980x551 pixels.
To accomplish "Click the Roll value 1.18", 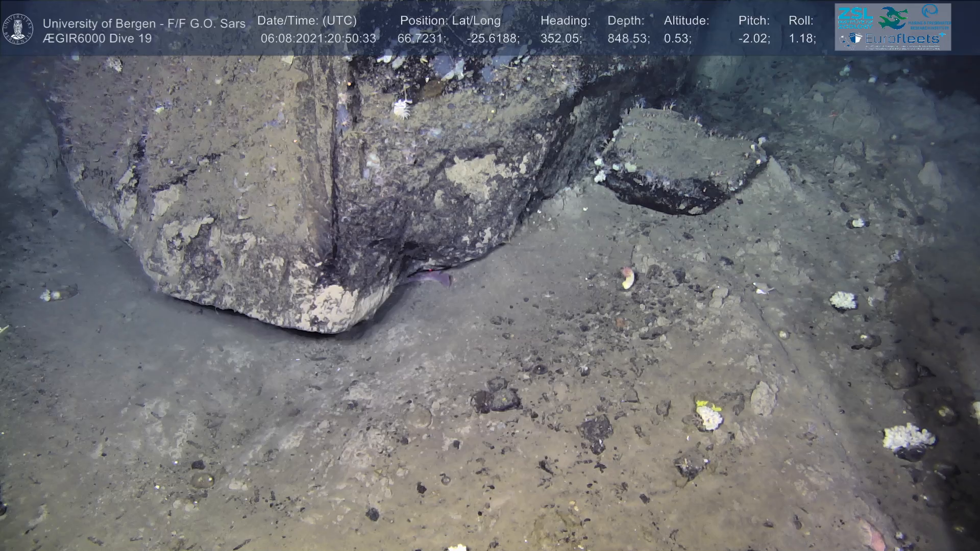I will pyautogui.click(x=802, y=39).
